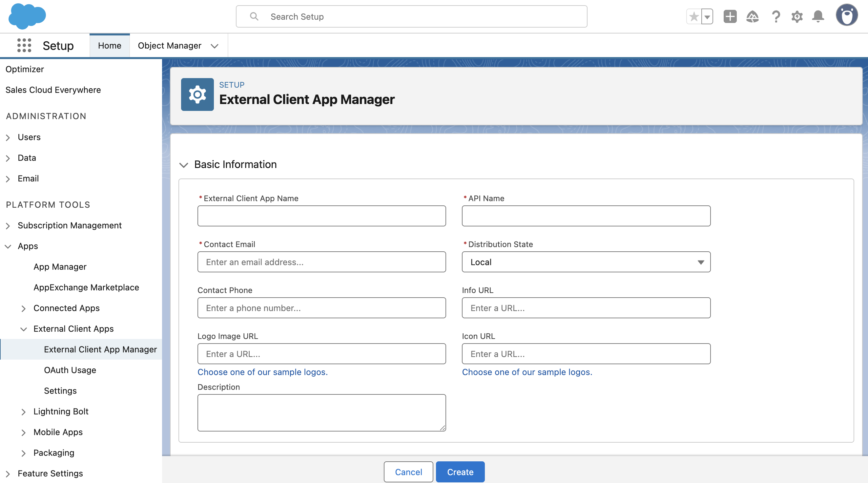The height and width of the screenshot is (483, 868).
Task: Click the Contact Phone field
Action: (321, 308)
